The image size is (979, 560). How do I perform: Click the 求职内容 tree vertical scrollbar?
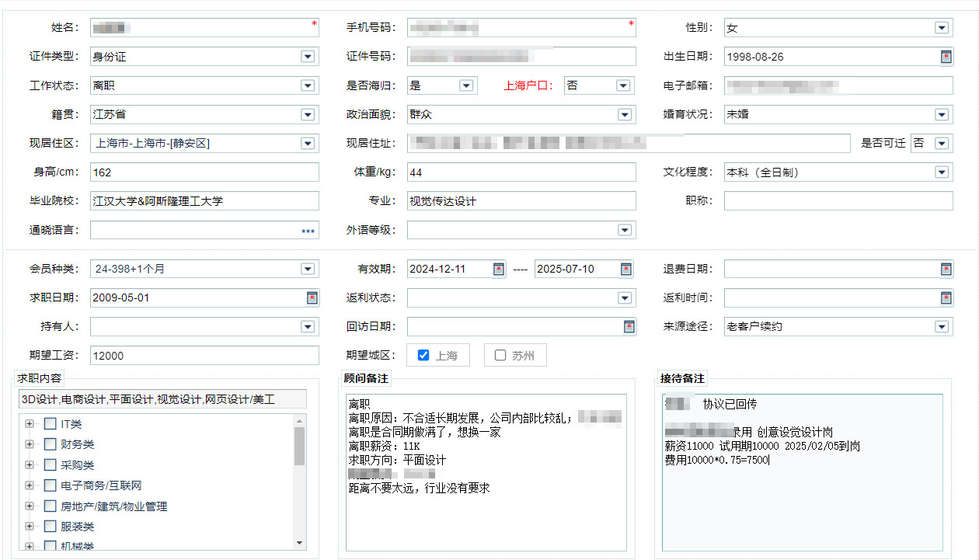click(300, 482)
